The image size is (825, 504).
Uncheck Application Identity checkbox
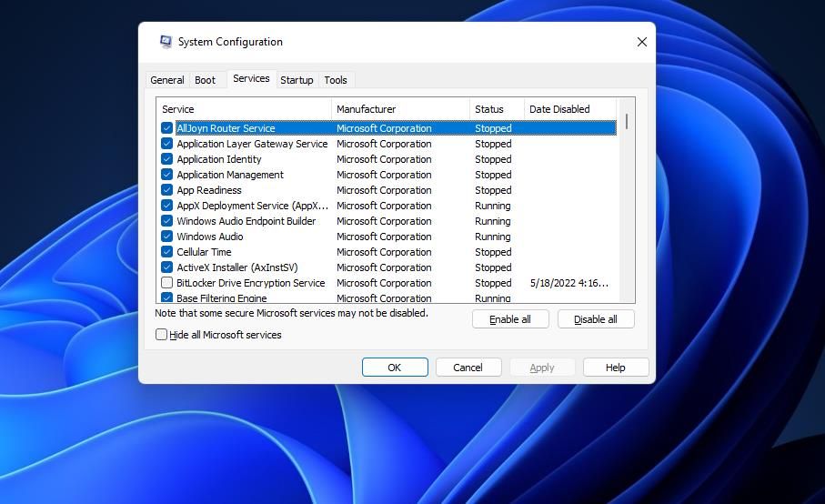coord(166,159)
